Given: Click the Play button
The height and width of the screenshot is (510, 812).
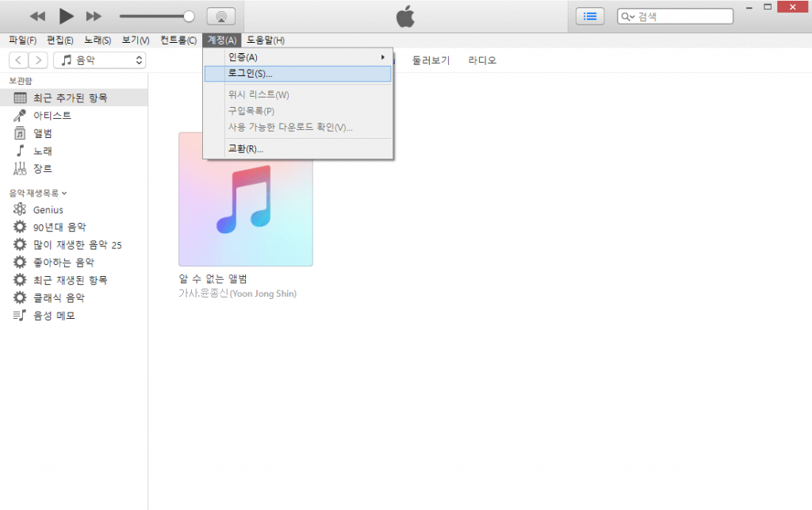Looking at the screenshot, I should point(67,16).
